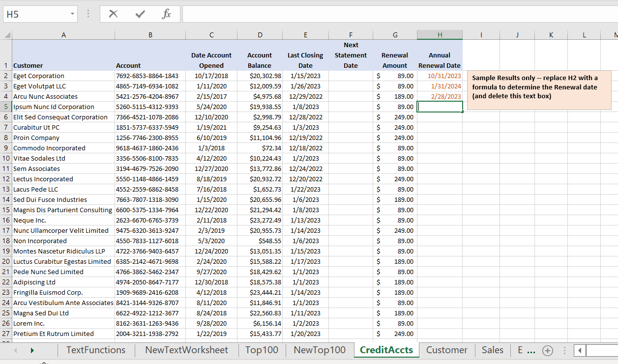
Task: Select column H header
Action: click(440, 35)
